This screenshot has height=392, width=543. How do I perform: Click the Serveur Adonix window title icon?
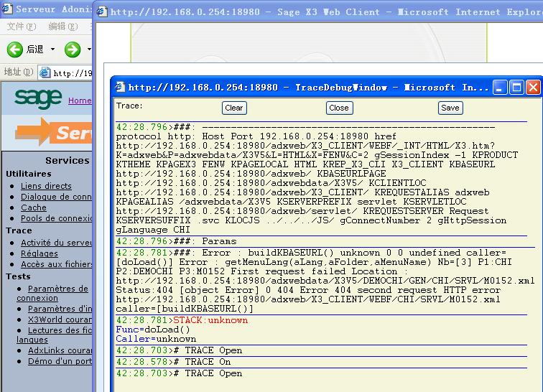point(7,10)
